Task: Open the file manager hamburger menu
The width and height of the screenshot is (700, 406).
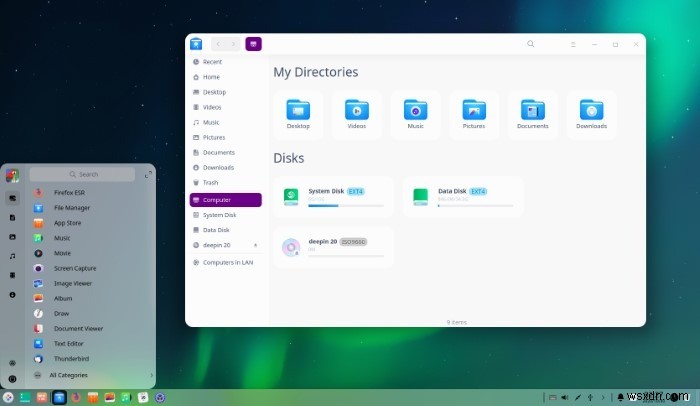Action: coord(573,44)
